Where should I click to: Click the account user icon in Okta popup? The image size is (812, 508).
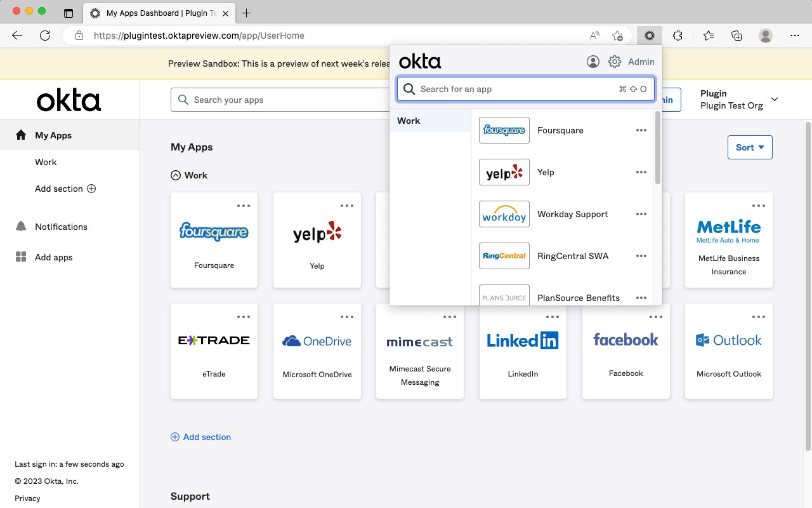tap(593, 62)
